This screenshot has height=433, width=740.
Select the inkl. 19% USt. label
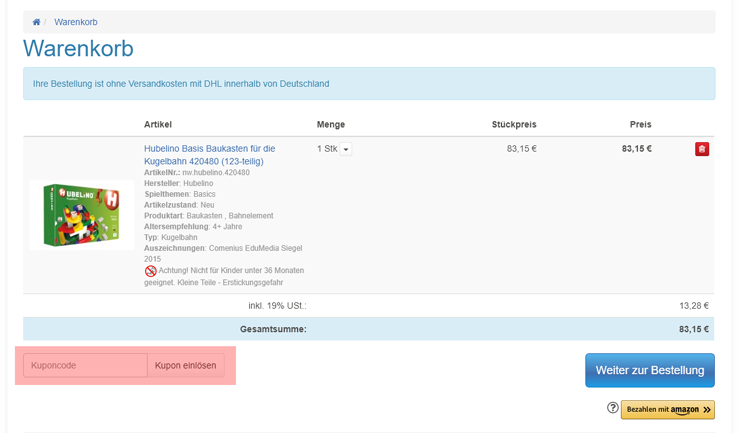click(x=278, y=306)
